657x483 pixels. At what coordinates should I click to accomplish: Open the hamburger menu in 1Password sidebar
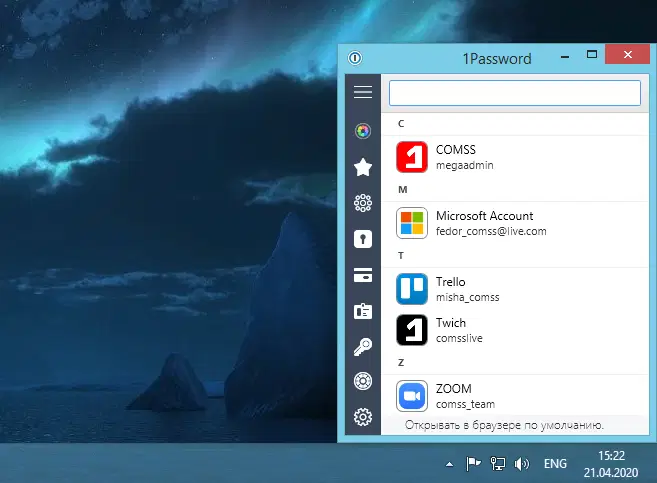point(363,92)
